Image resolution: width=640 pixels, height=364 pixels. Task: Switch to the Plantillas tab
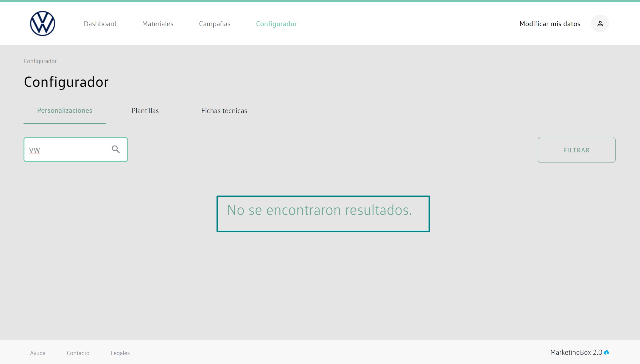[145, 111]
